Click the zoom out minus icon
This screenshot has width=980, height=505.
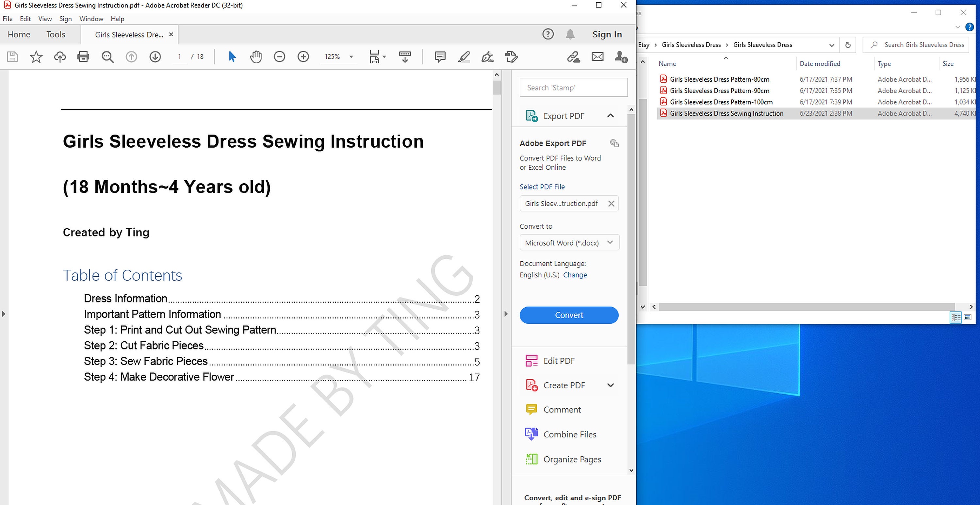[279, 57]
